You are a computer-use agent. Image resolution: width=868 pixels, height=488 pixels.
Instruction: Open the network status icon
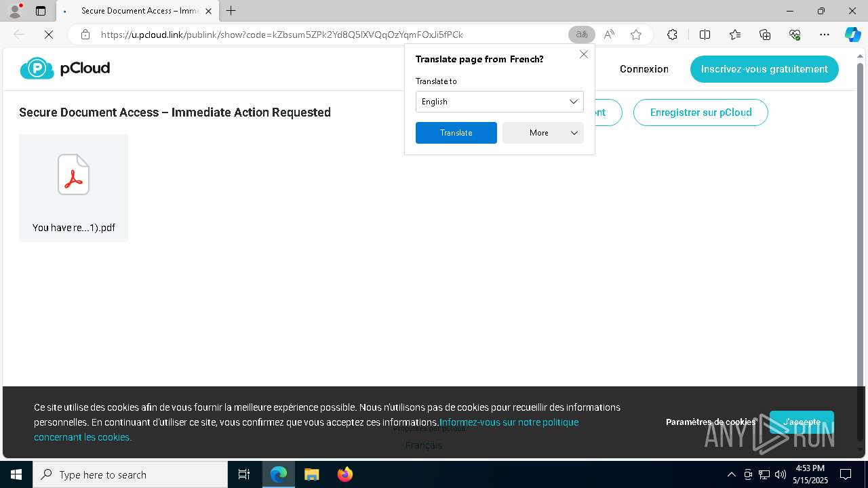tap(764, 474)
